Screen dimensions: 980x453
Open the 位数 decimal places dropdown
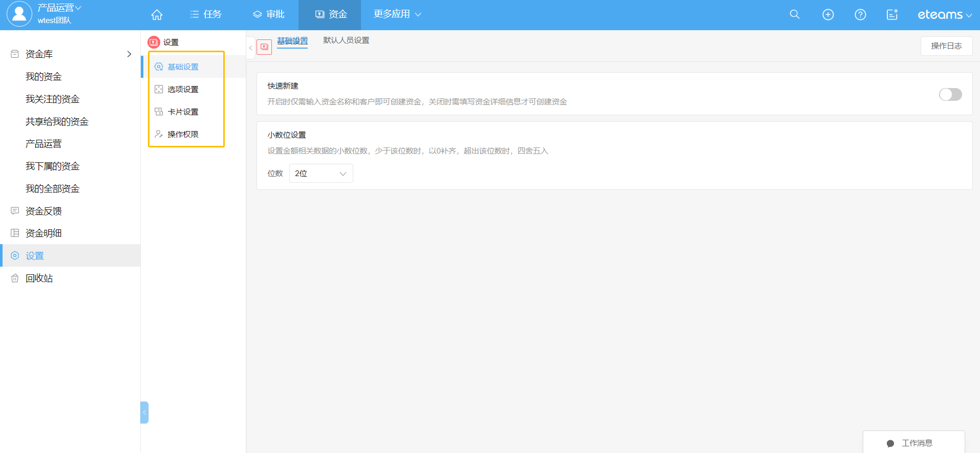click(321, 174)
